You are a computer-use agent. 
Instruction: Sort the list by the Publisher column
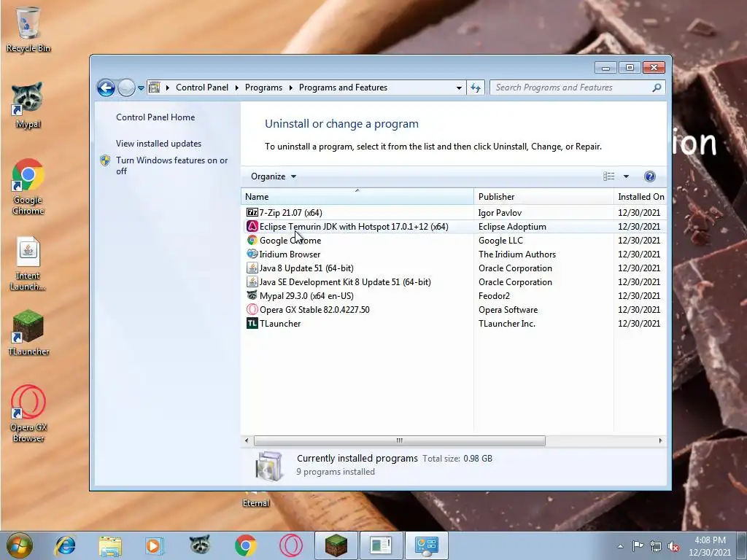(543, 197)
